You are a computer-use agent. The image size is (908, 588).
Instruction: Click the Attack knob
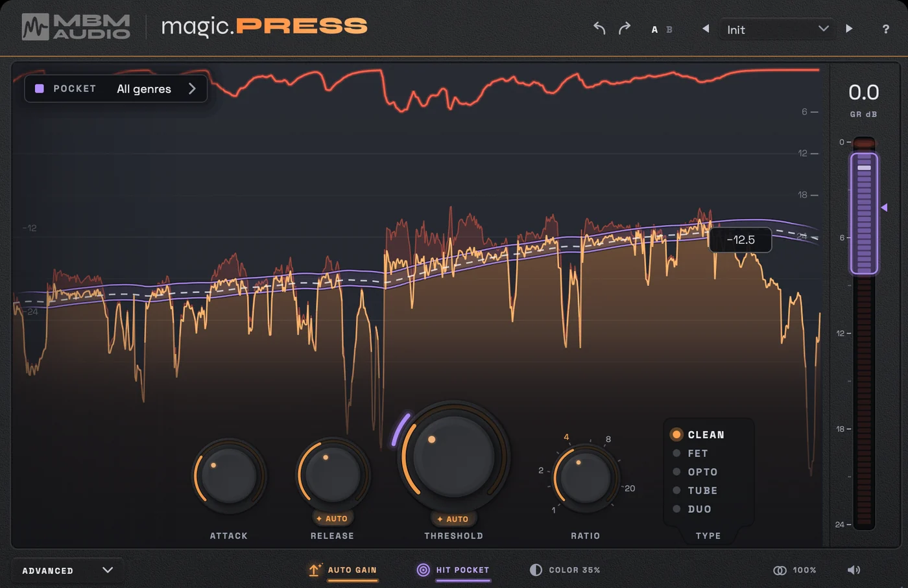pos(229,475)
